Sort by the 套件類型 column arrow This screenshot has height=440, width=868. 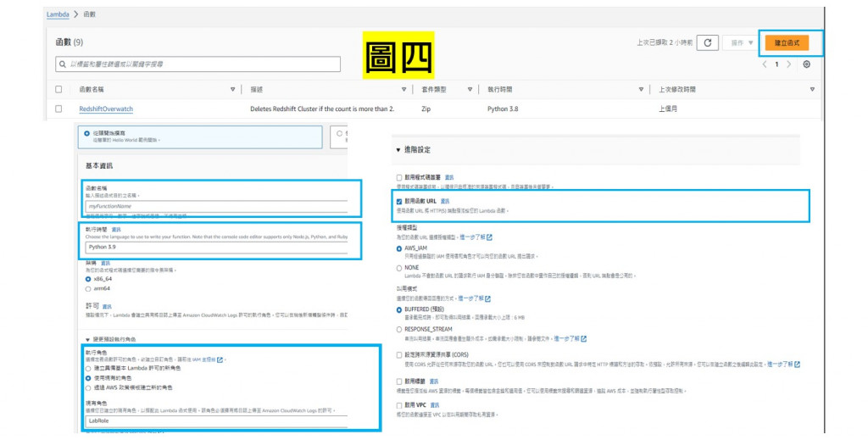[x=470, y=89]
